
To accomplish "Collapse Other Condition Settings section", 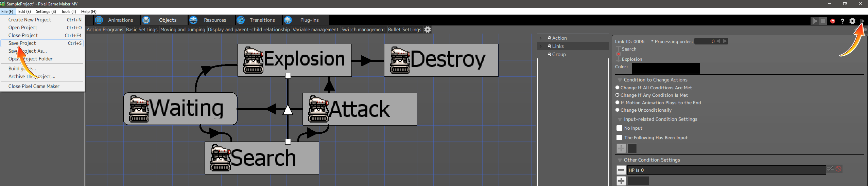I will pos(620,160).
